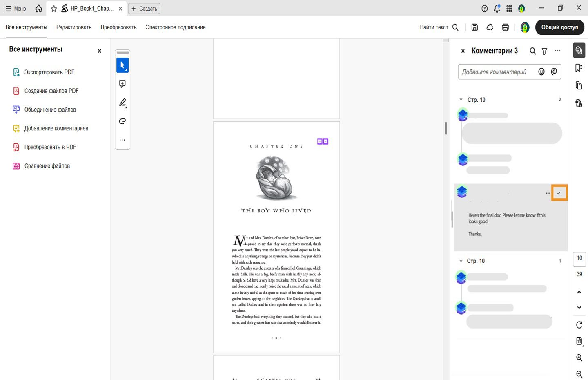
Task: Open the apps grid icon
Action: click(509, 9)
